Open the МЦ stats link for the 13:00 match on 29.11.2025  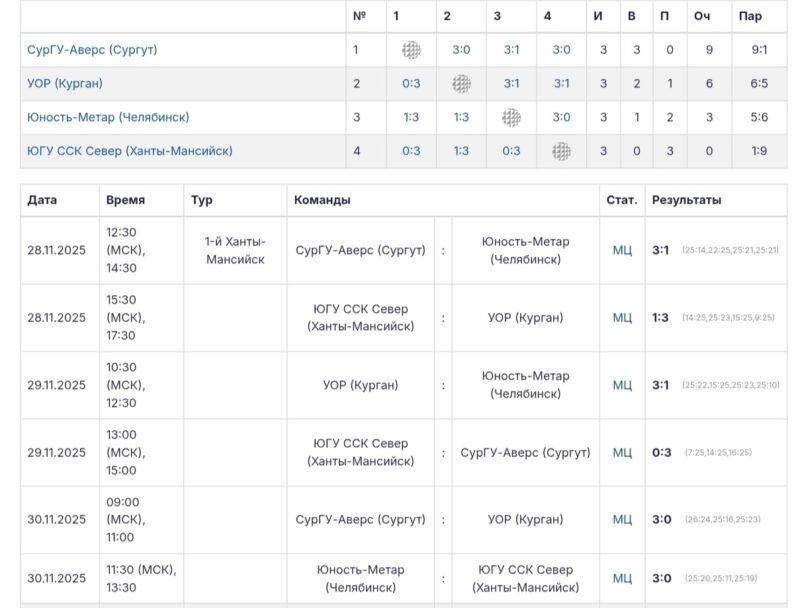[x=622, y=452]
